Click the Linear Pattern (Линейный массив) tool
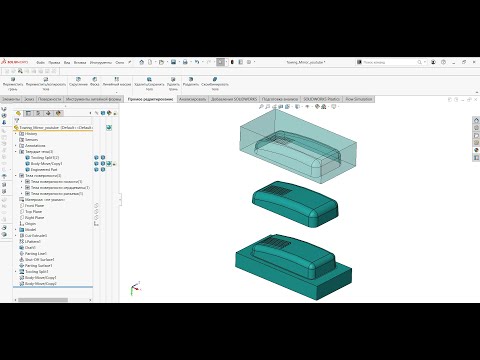 (117, 82)
